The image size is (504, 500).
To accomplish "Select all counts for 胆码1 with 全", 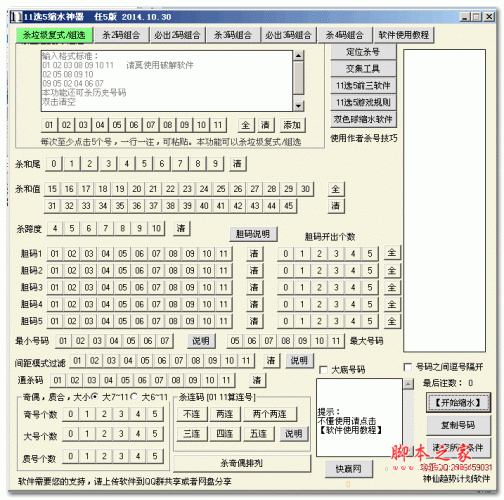I will click(x=392, y=253).
